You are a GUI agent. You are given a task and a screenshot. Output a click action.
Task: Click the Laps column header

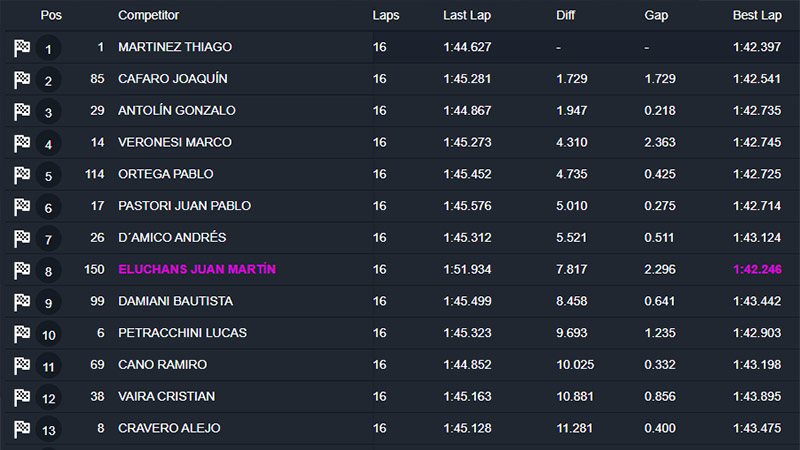pyautogui.click(x=385, y=16)
